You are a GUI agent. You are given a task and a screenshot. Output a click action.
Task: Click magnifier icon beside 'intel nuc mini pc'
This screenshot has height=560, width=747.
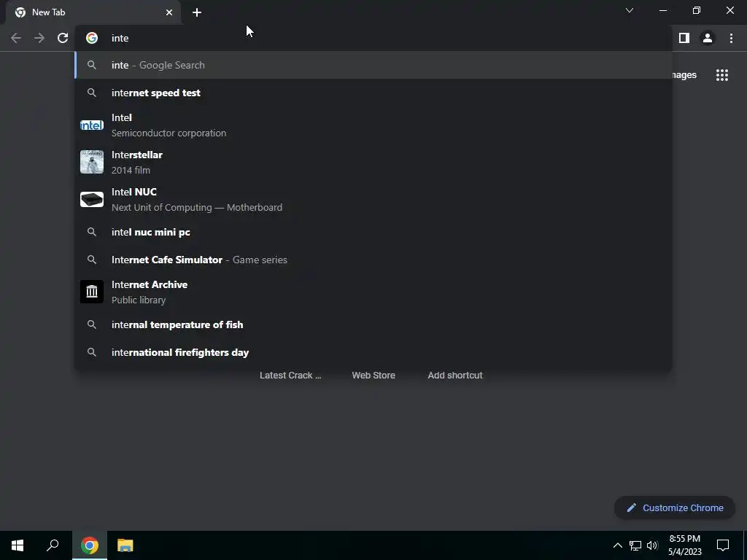coord(92,232)
